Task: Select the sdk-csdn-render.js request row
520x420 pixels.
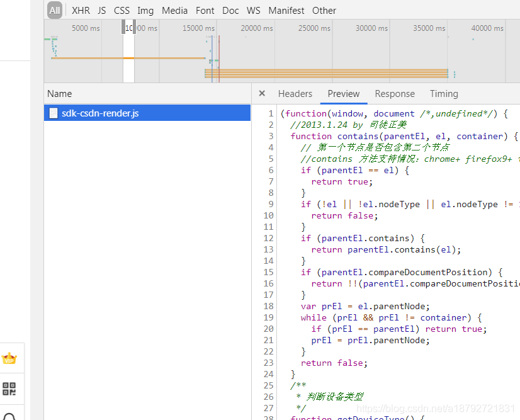Action: click(x=147, y=113)
